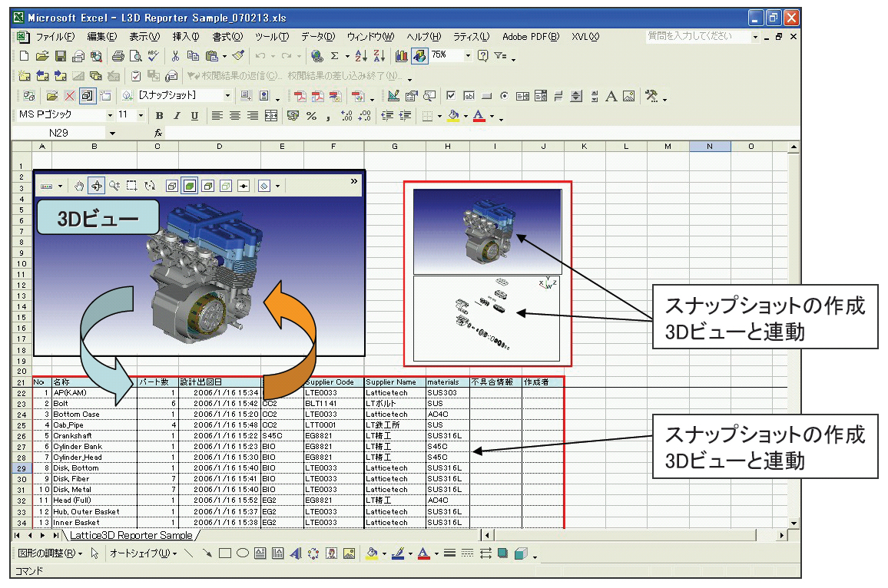This screenshot has height=588, width=888.
Task: Click the spin rotation icon in 3D view
Action: click(150, 187)
